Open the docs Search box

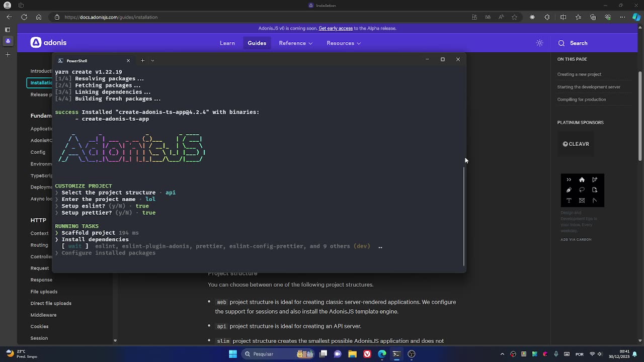(573, 43)
